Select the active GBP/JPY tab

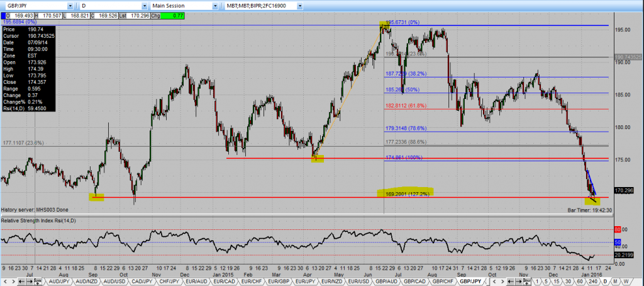(x=470, y=281)
